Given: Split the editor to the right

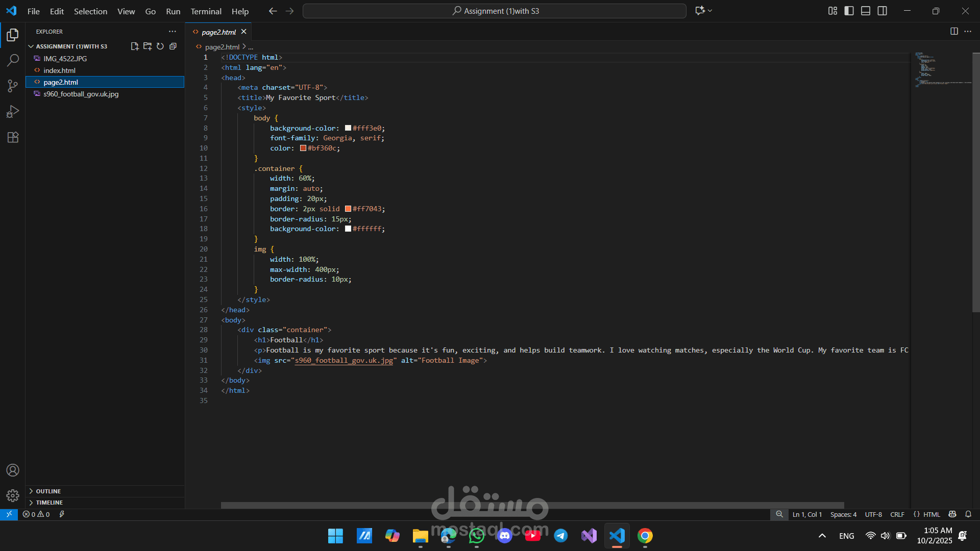Looking at the screenshot, I should pos(954,32).
